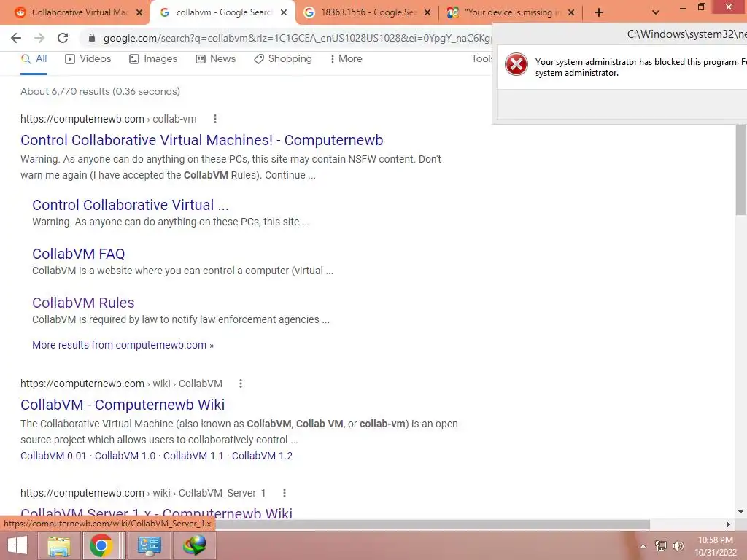Open the clock showing 10:58 PM
Screen dimensions: 747x560
(x=716, y=546)
